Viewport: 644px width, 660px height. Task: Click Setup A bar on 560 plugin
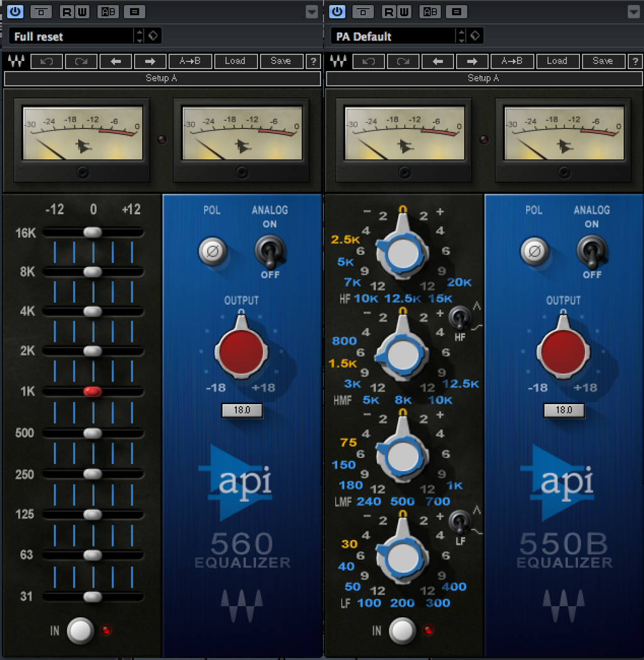162,79
